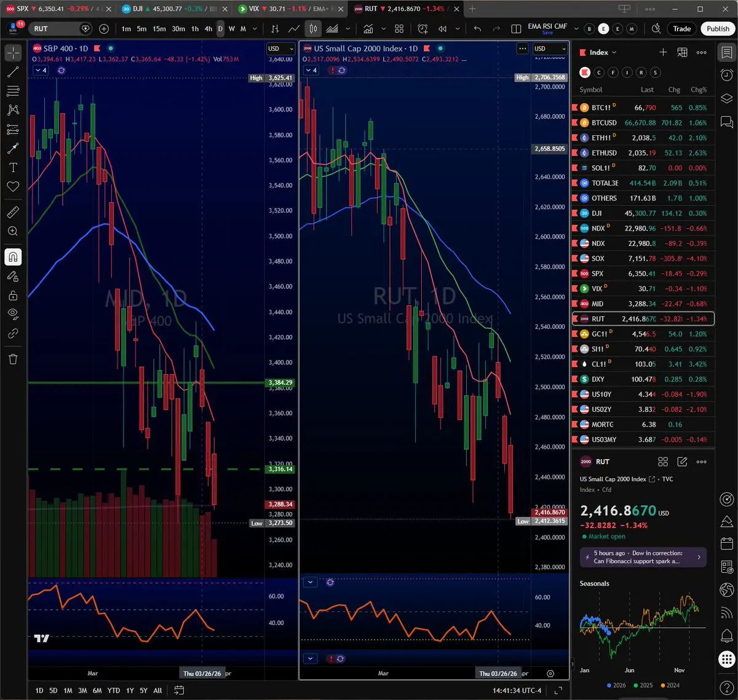Viewport: 738px width, 700px height.
Task: Open a new browser tab
Action: click(x=472, y=9)
